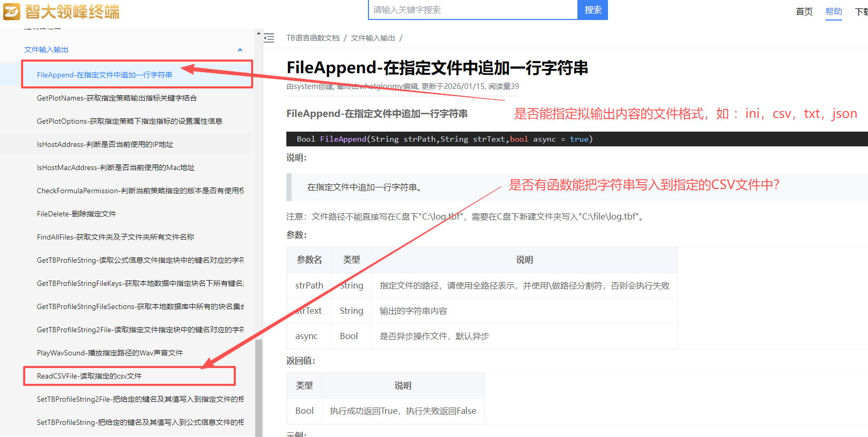
Task: Collapse the 文件输入输出 section chevron
Action: click(x=240, y=50)
